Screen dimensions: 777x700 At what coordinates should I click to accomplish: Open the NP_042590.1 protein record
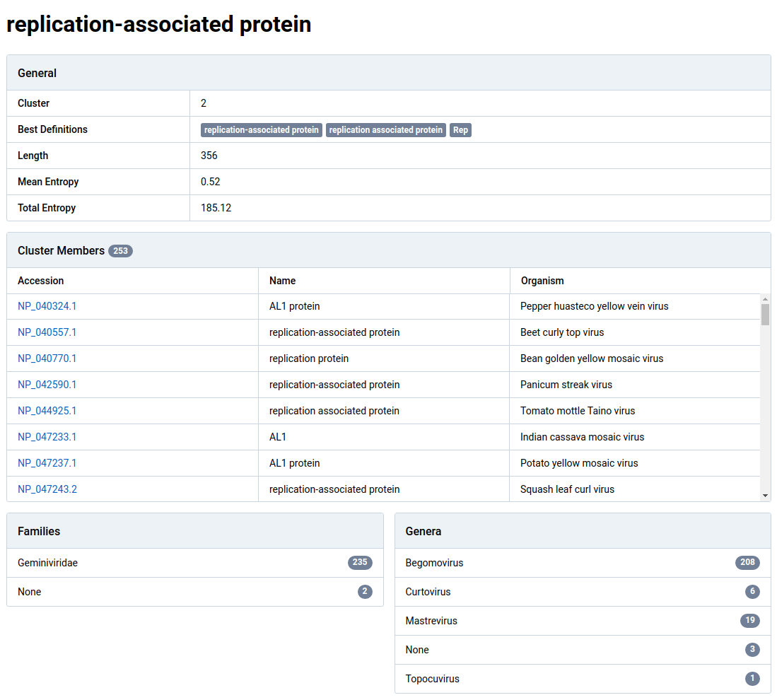47,385
